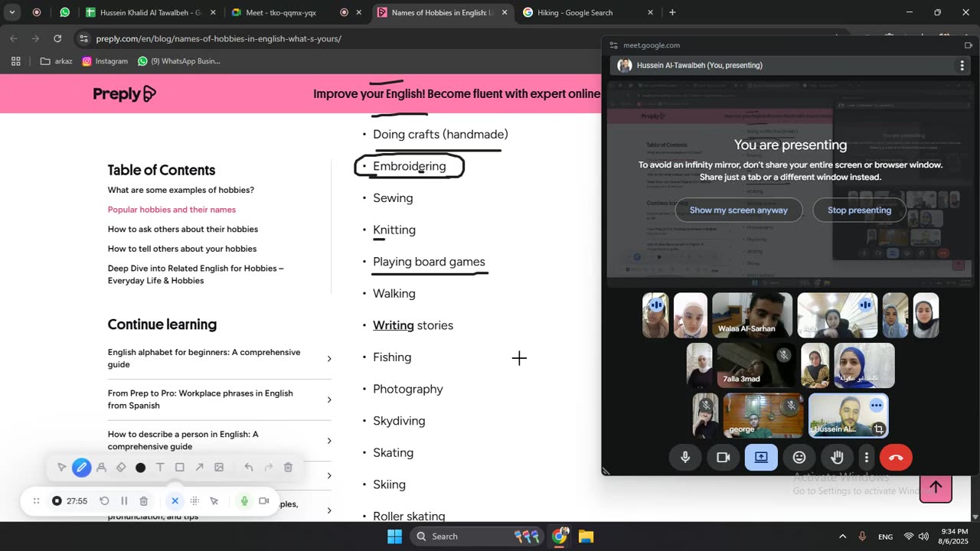This screenshot has height=551, width=980.
Task: Mute microphone in Google Meet controls
Action: (685, 458)
